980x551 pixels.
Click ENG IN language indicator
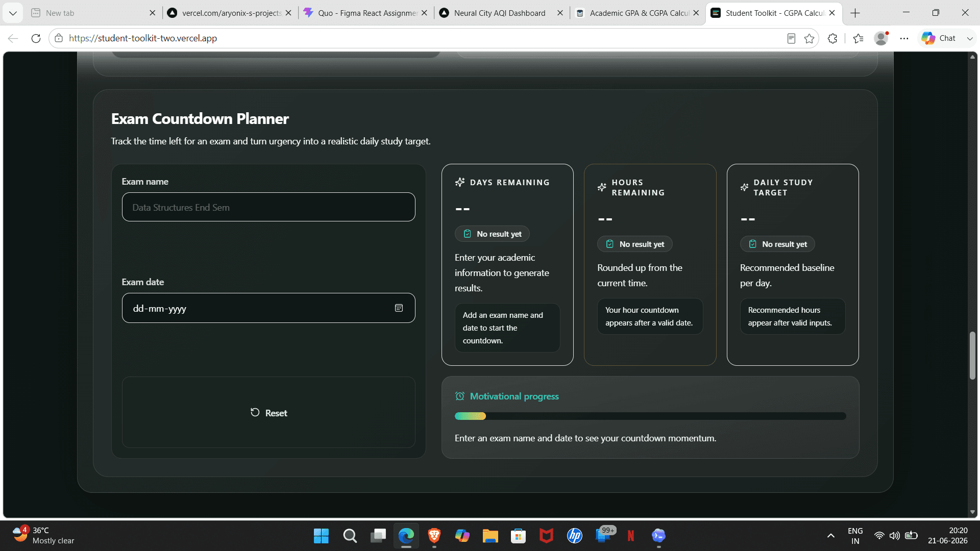pos(855,536)
